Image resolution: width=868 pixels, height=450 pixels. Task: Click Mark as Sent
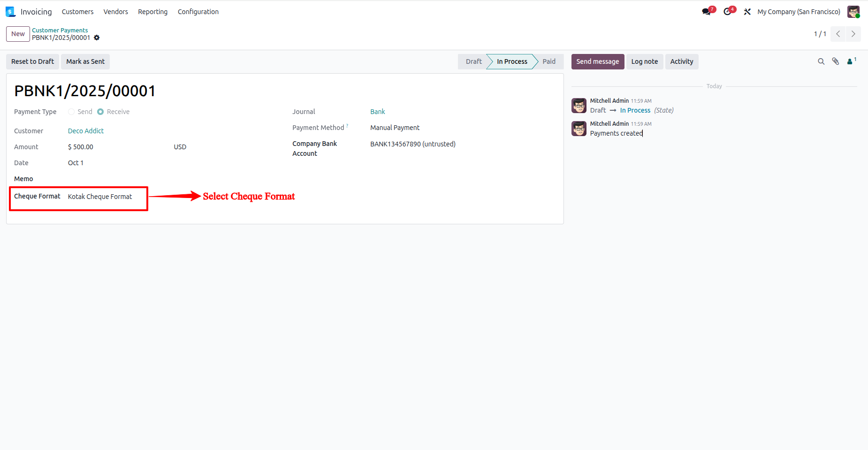[x=85, y=61]
